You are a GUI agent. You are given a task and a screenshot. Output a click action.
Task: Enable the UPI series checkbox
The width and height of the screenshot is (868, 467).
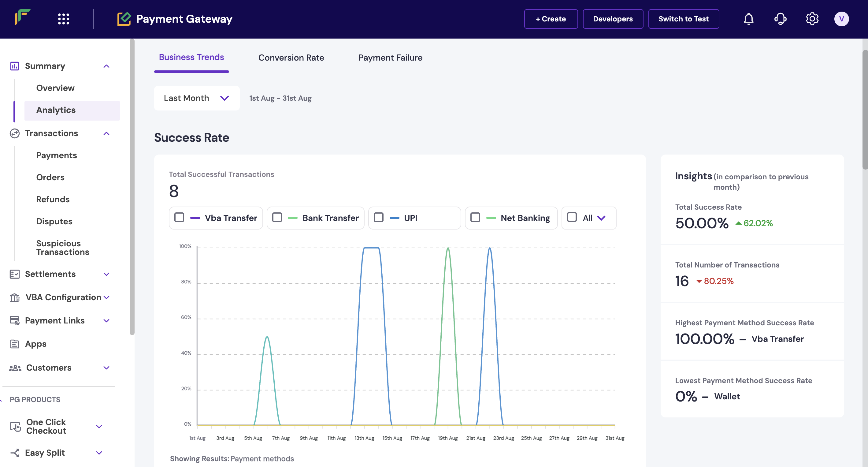[x=378, y=218]
